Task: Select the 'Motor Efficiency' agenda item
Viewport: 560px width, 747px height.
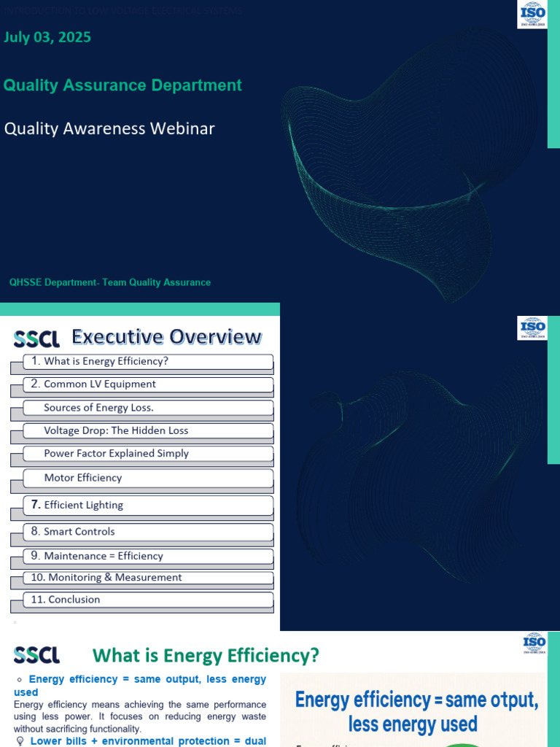Action: click(148, 478)
